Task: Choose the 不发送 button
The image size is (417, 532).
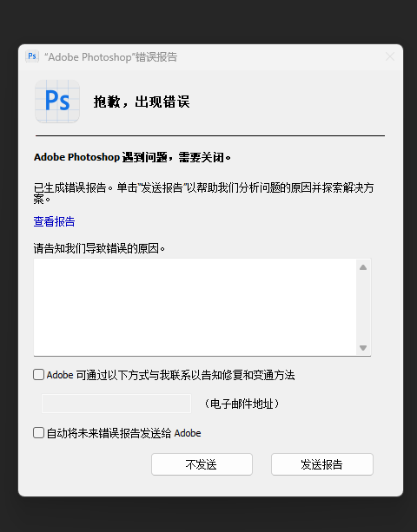Action: coord(202,464)
